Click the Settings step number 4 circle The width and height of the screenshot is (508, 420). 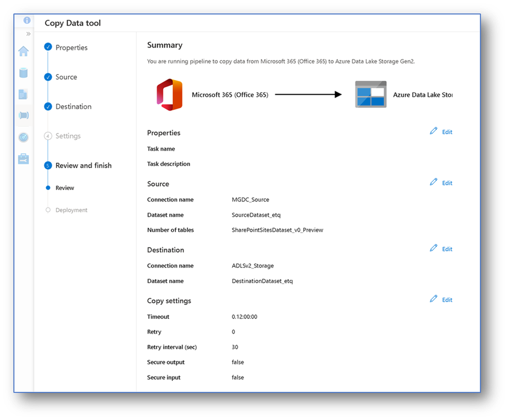[x=48, y=136]
